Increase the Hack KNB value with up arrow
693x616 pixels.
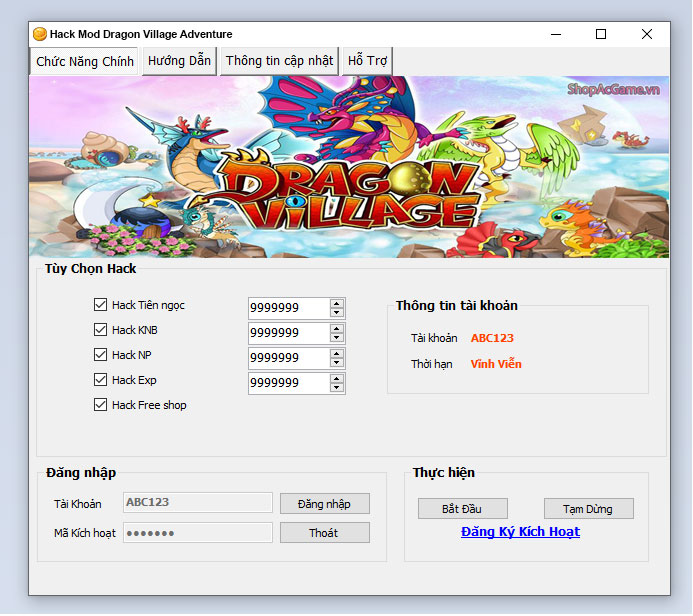click(x=337, y=329)
